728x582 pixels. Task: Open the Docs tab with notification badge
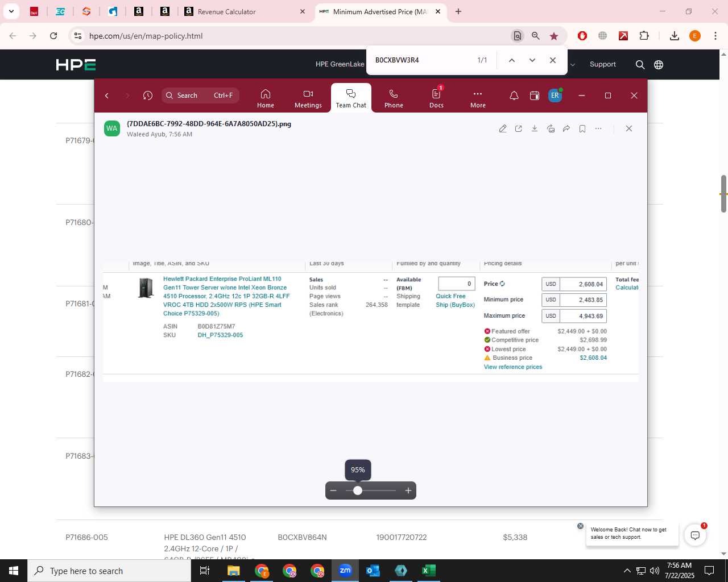coord(436,98)
